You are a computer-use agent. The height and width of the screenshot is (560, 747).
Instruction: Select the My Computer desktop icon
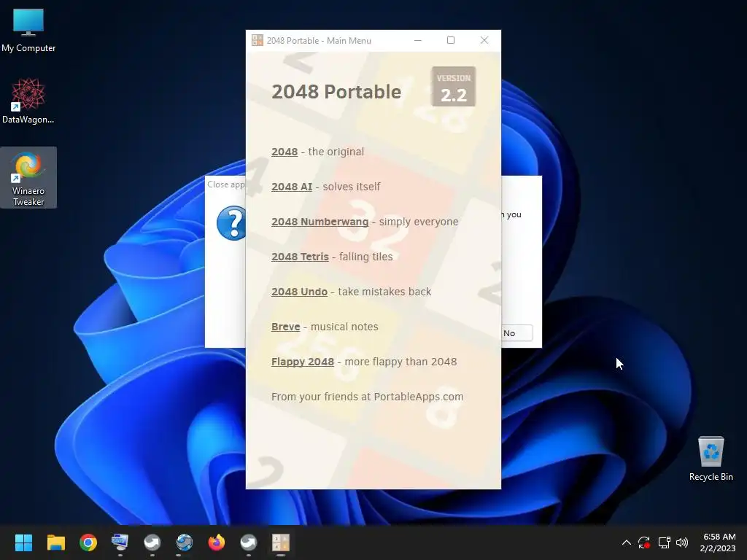(28, 30)
